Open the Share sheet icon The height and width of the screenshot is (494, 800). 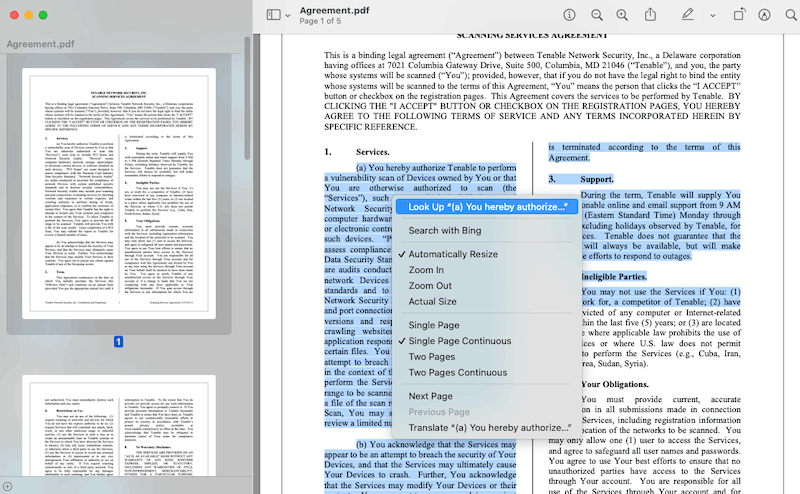pyautogui.click(x=649, y=15)
